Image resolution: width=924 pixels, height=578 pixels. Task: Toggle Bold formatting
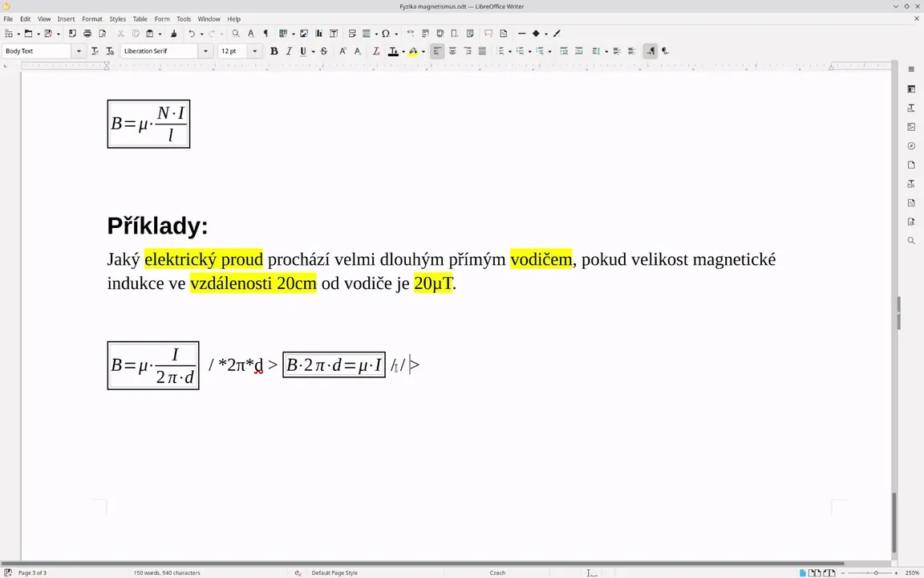pyautogui.click(x=274, y=51)
